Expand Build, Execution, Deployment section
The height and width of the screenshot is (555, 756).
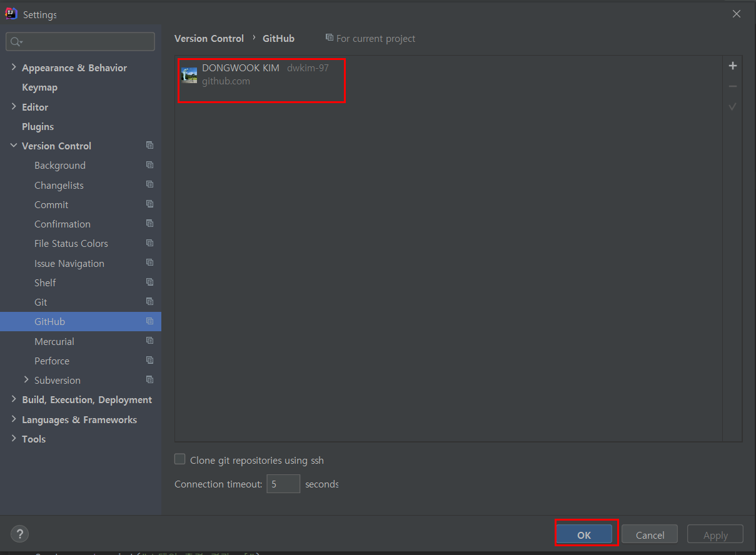tap(14, 399)
